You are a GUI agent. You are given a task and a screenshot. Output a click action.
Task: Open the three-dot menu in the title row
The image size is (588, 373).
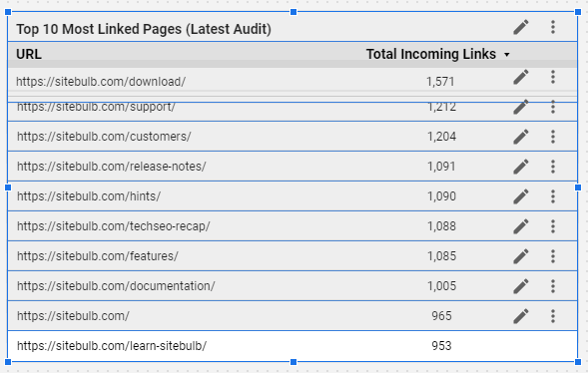click(x=553, y=27)
